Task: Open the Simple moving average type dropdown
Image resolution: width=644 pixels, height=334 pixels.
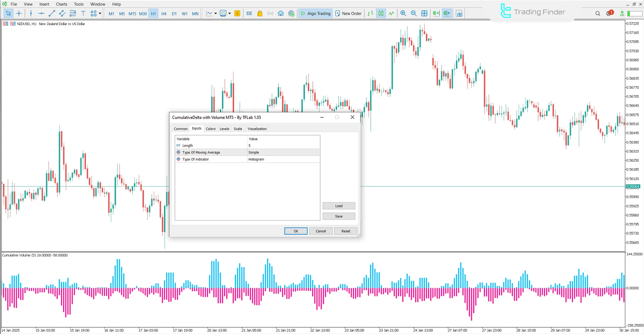Action: [x=283, y=152]
